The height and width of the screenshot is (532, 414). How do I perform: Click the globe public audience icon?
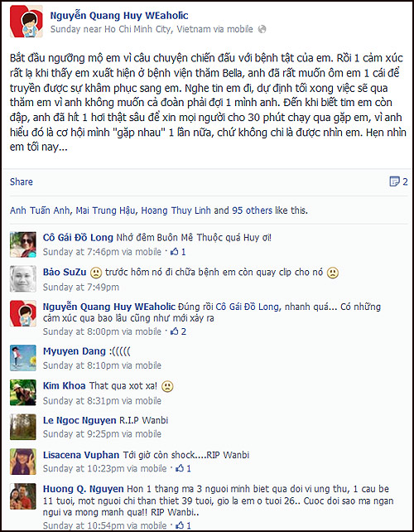[262, 30]
